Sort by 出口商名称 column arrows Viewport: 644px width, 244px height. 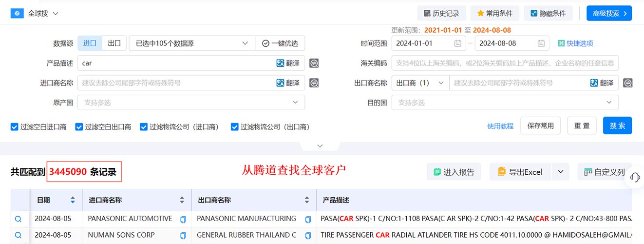tap(307, 200)
